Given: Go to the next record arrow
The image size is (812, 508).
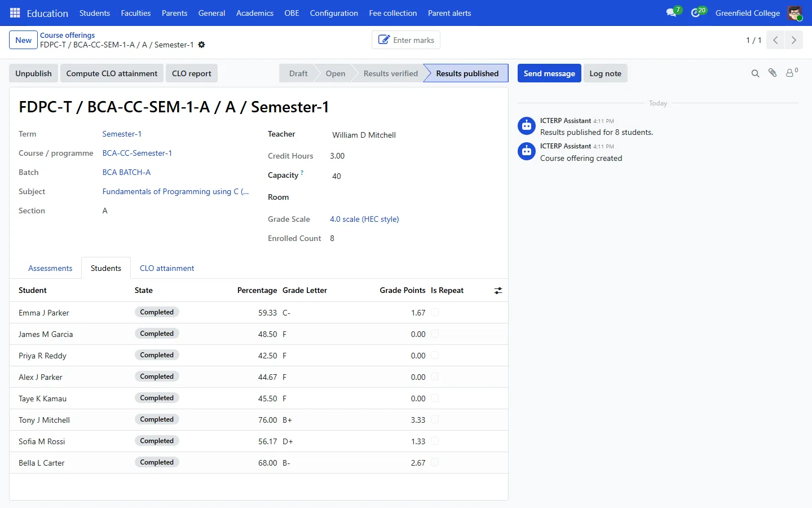Looking at the screenshot, I should click(793, 40).
